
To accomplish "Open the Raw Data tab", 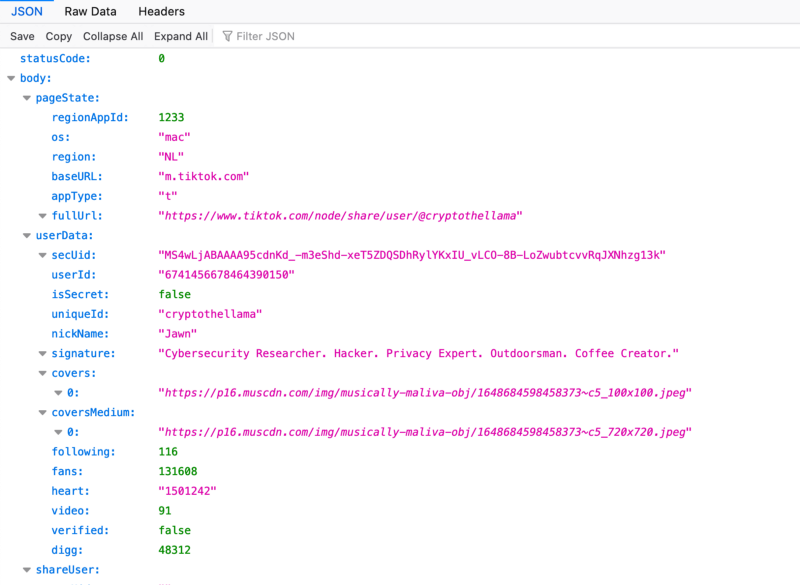I will [90, 11].
